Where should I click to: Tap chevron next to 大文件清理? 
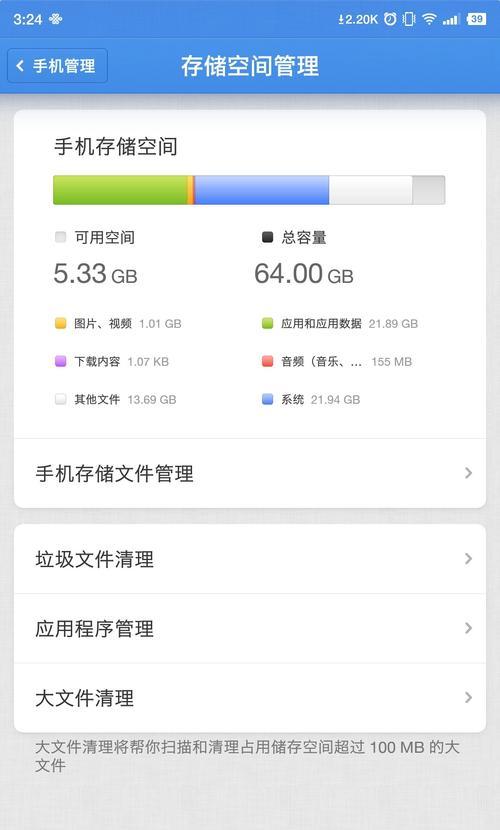pyautogui.click(x=468, y=697)
